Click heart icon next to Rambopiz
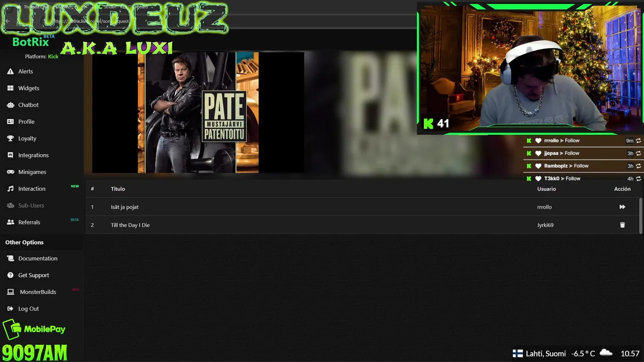 click(x=538, y=166)
